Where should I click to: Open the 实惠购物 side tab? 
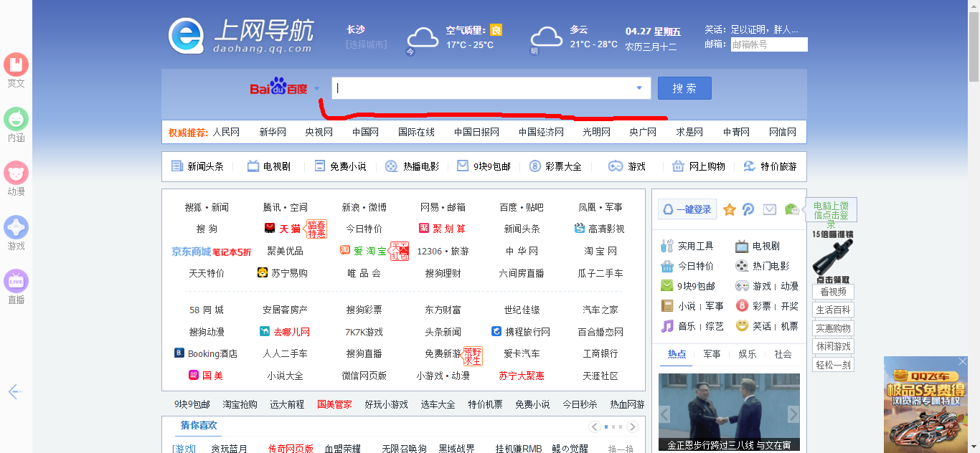pyautogui.click(x=833, y=328)
